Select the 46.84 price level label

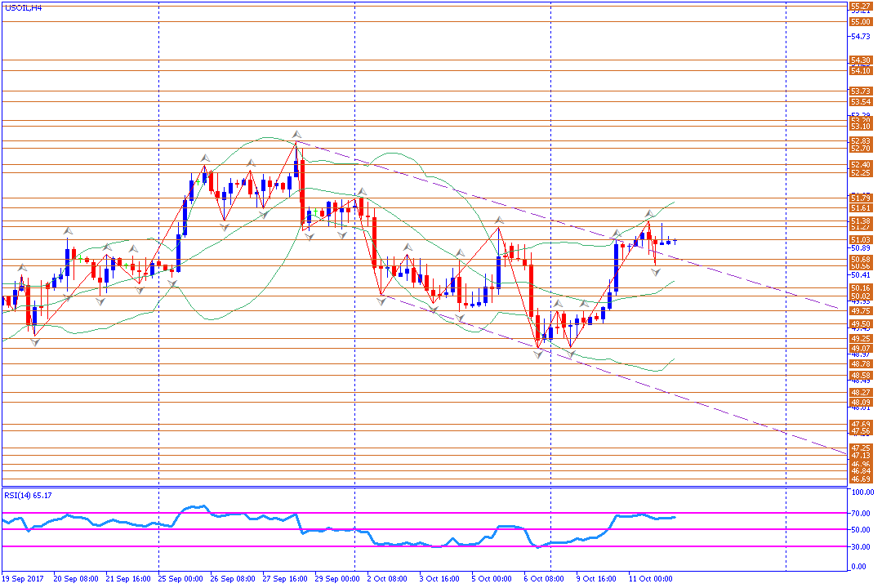(861, 471)
